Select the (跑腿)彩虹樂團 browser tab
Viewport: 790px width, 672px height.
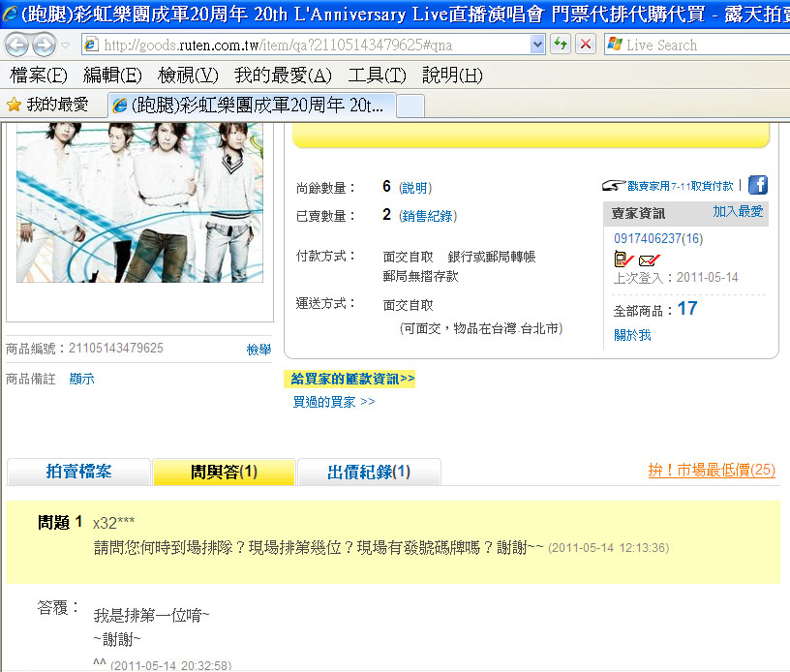click(252, 106)
